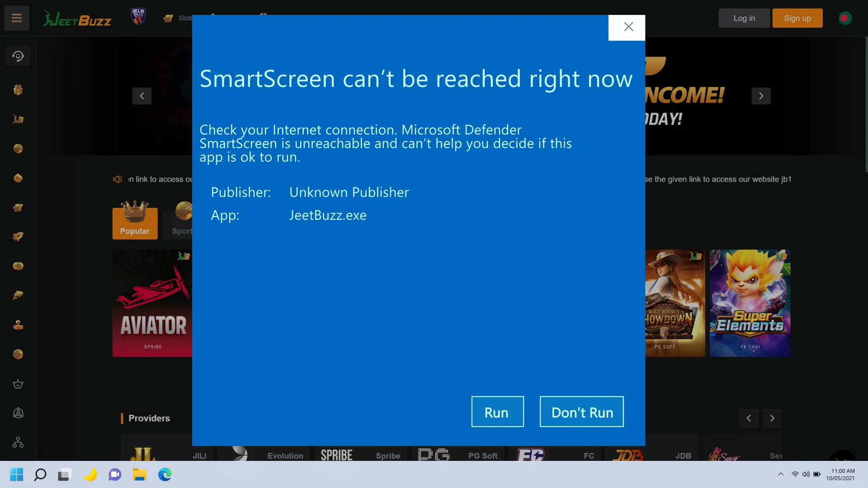The width and height of the screenshot is (868, 488).
Task: Open the network referral sidebar icon
Action: [18, 442]
